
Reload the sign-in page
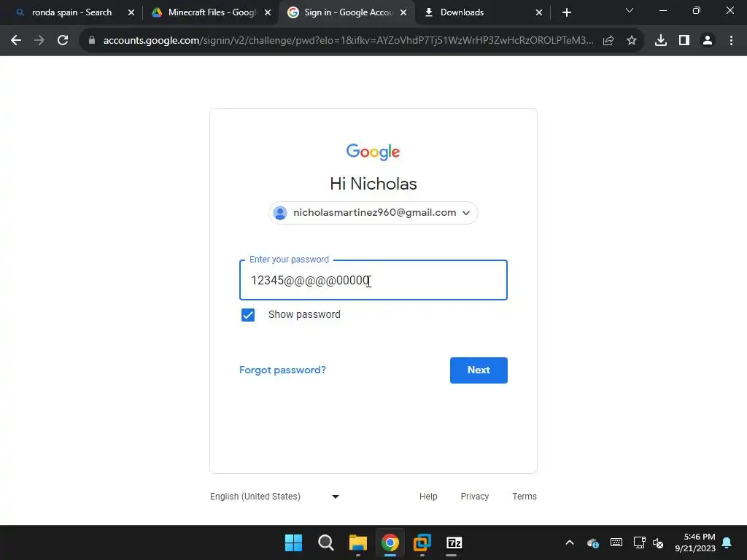click(x=63, y=41)
